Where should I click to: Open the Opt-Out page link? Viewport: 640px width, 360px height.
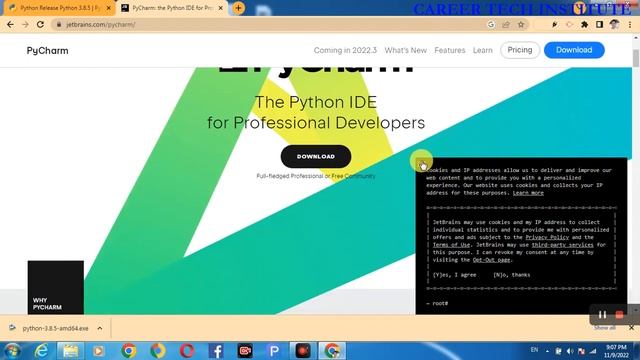tap(491, 260)
